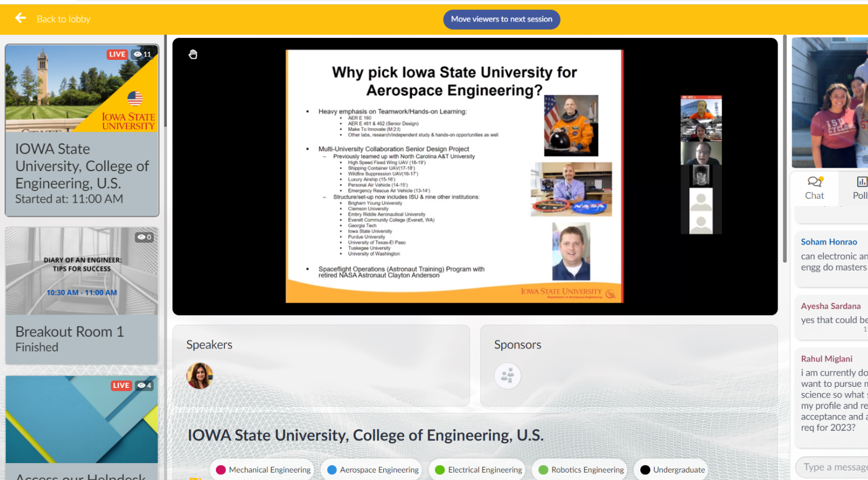Click the presentation slide video area
Image resolution: width=868 pixels, height=480 pixels.
tap(454, 176)
